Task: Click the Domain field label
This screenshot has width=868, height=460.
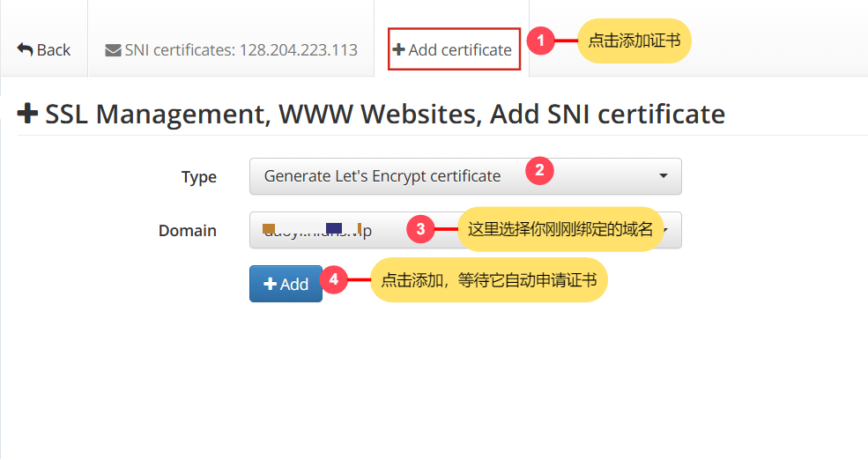Action: pos(187,231)
